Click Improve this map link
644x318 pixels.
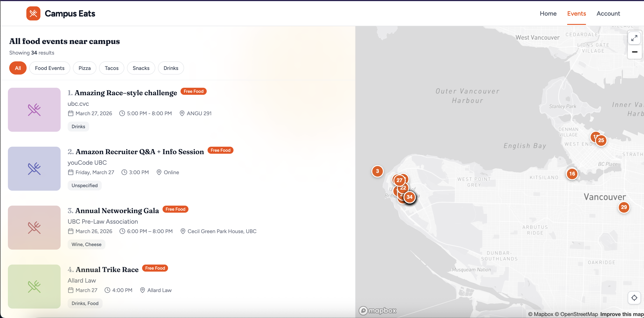[x=622, y=314]
